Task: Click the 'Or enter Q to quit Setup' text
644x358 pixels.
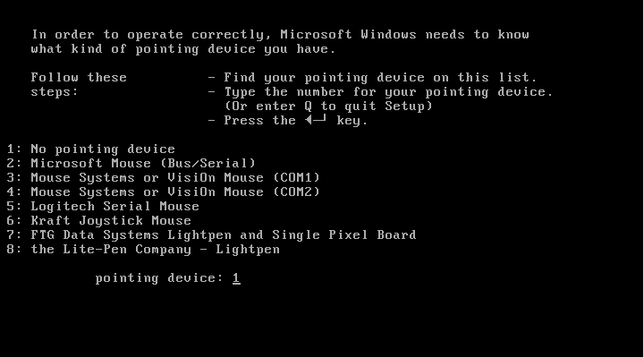Action: coord(328,106)
